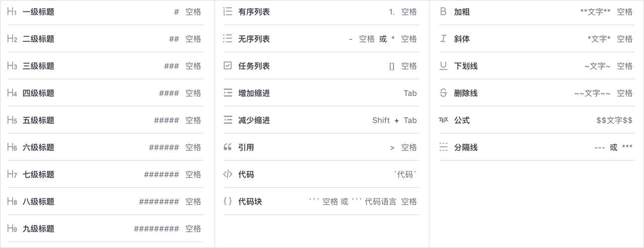
Task: Click the Shift + Tab shortcut text
Action: [394, 120]
